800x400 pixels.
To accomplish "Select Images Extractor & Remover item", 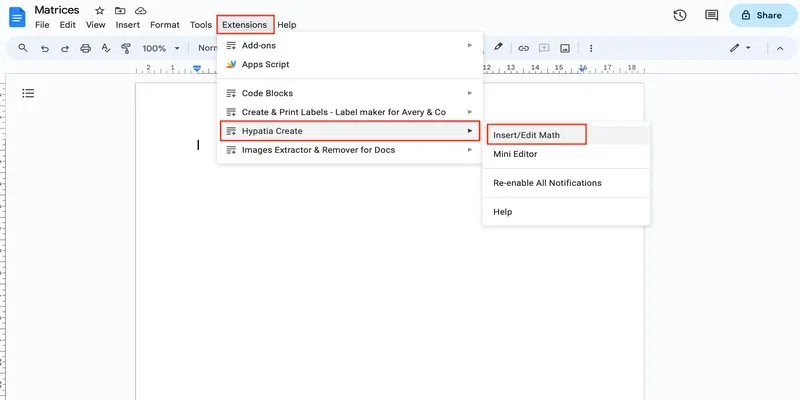I will 350,149.
